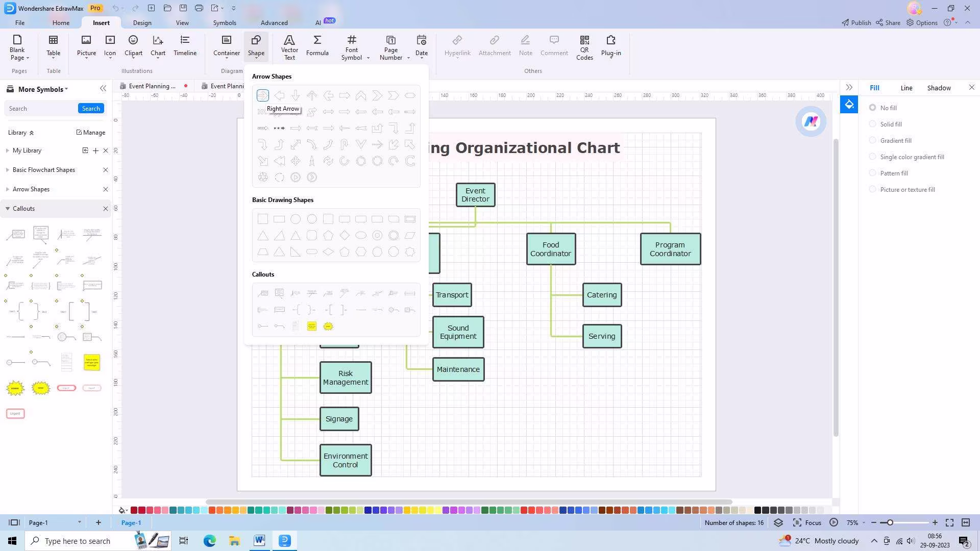Click the Manage library link
Screen dimensions: 980x551
(x=91, y=133)
